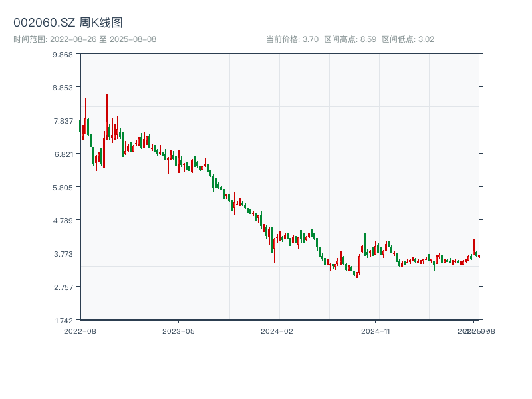Click the 1.742 y-axis label
532x399 pixels.
click(64, 321)
